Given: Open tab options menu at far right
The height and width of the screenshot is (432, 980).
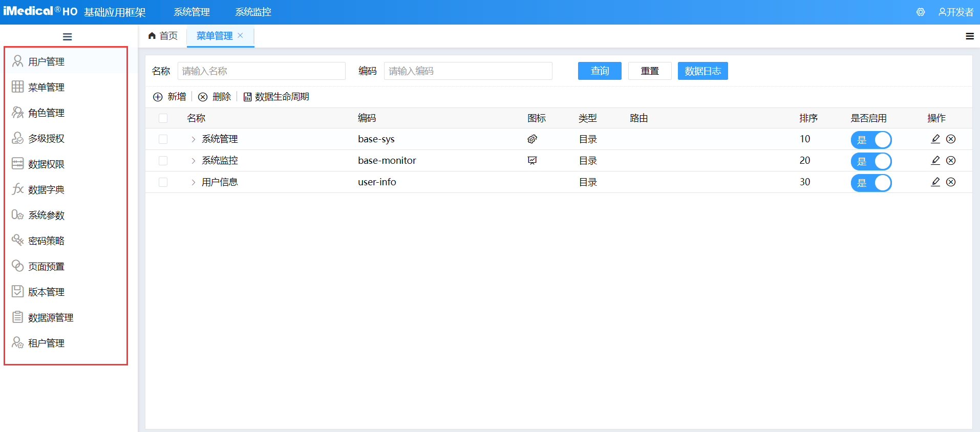Looking at the screenshot, I should pos(970,36).
